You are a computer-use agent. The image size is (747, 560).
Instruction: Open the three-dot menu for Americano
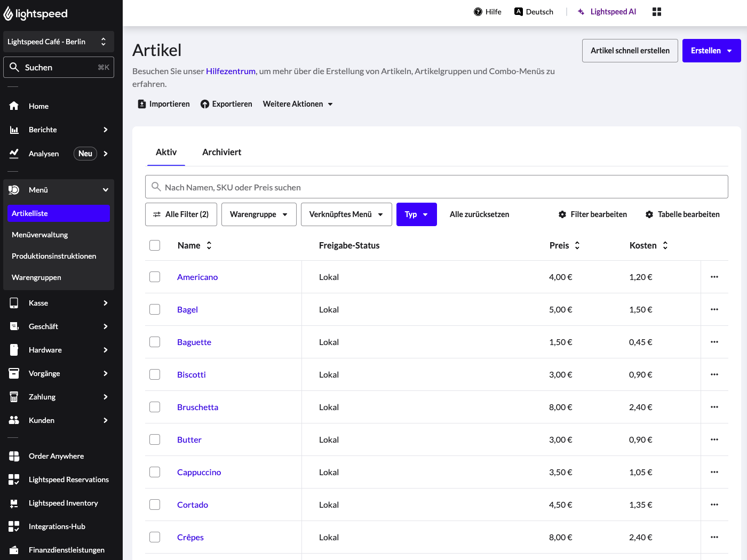coord(714,277)
